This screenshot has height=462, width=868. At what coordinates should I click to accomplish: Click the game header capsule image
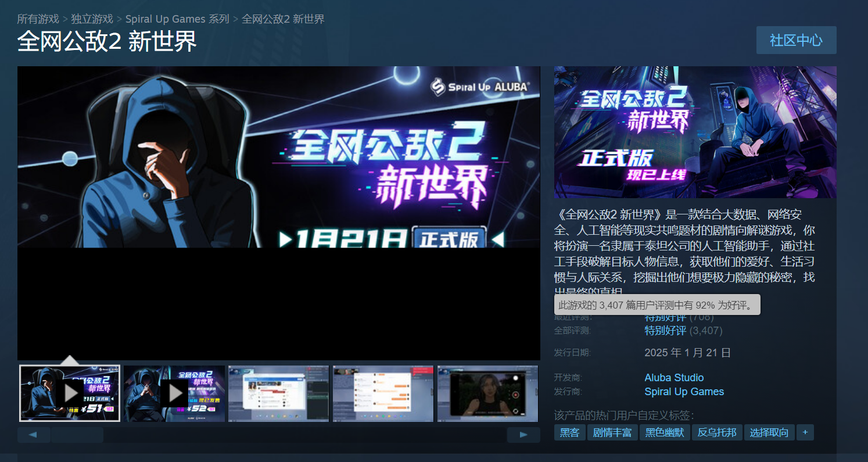pyautogui.click(x=695, y=132)
